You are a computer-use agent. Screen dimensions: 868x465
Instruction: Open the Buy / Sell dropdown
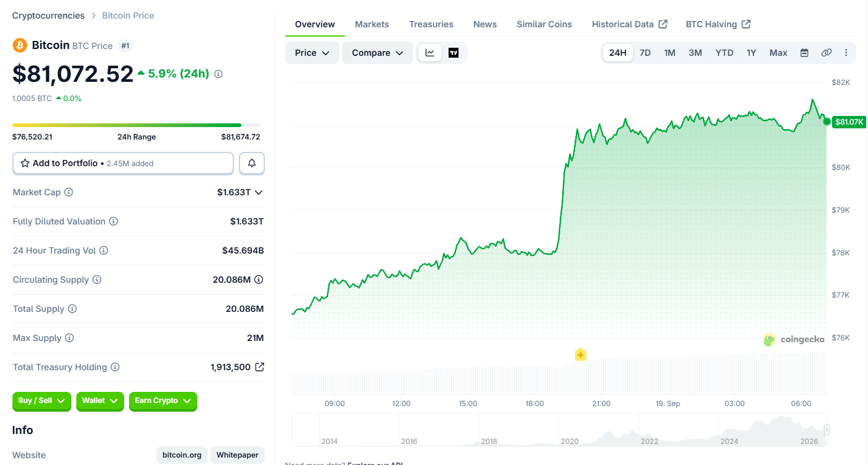[x=42, y=401]
